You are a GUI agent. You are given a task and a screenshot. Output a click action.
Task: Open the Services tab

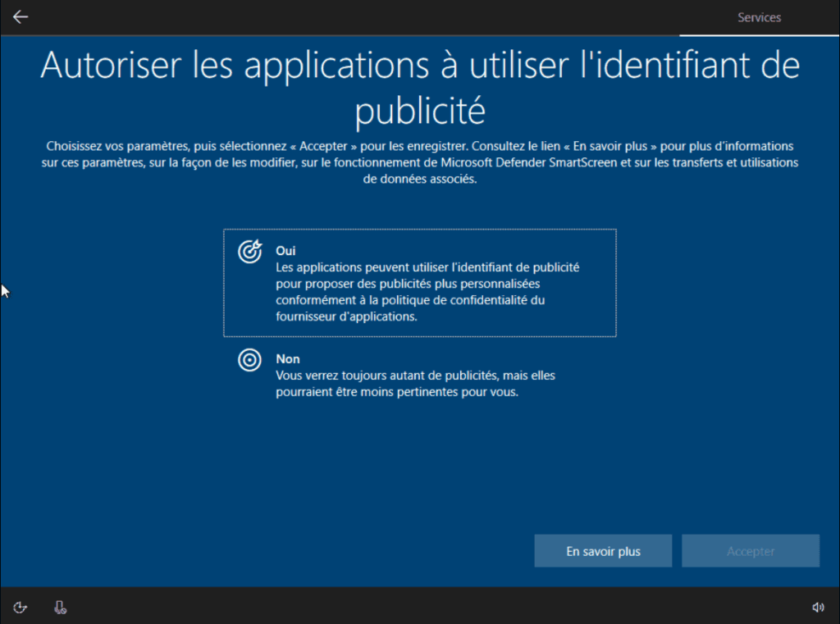coord(759,18)
